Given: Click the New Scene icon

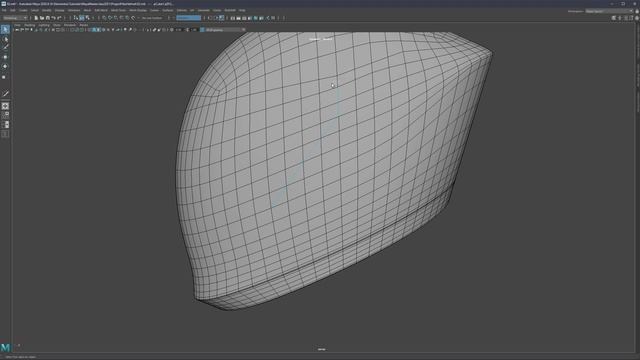Looking at the screenshot, I should pos(36,18).
